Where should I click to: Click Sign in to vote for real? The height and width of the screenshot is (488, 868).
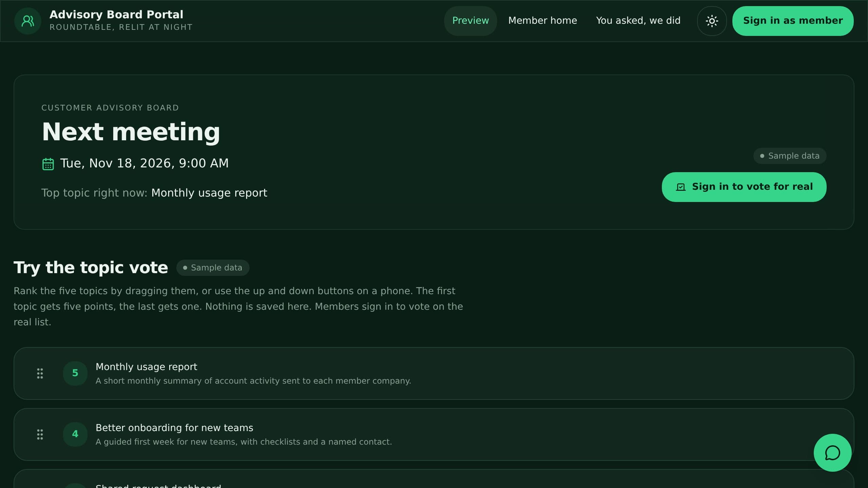click(x=744, y=187)
